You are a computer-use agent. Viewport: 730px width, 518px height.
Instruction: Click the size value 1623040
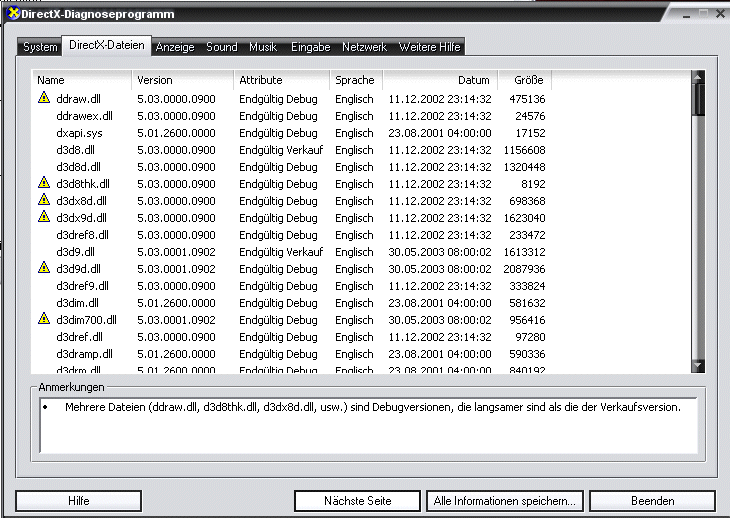coord(524,218)
